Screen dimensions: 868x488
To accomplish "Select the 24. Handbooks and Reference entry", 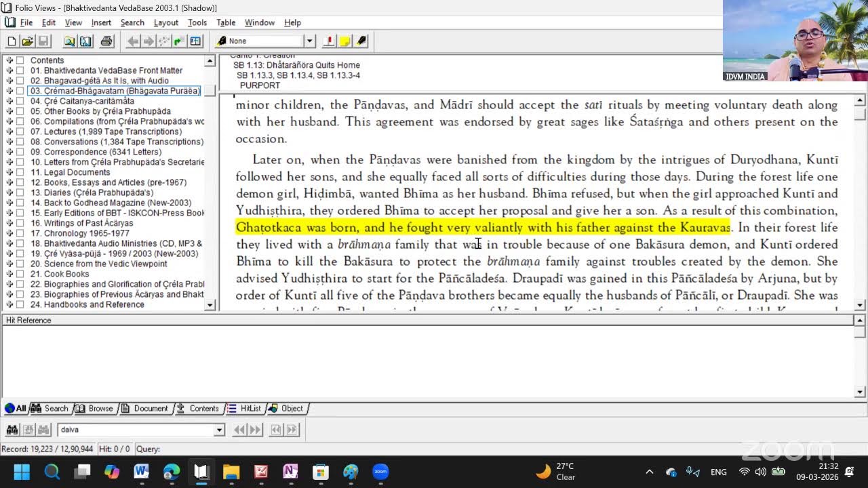I will coord(87,304).
